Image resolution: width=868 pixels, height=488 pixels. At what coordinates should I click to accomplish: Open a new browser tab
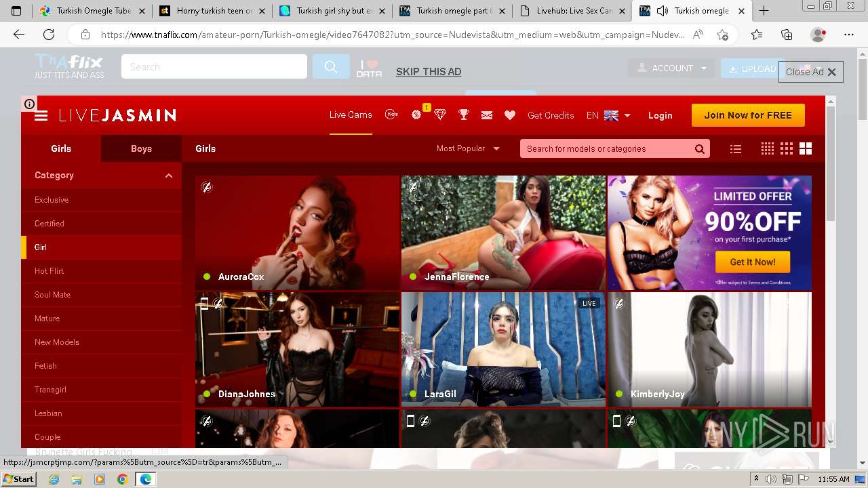pos(764,11)
